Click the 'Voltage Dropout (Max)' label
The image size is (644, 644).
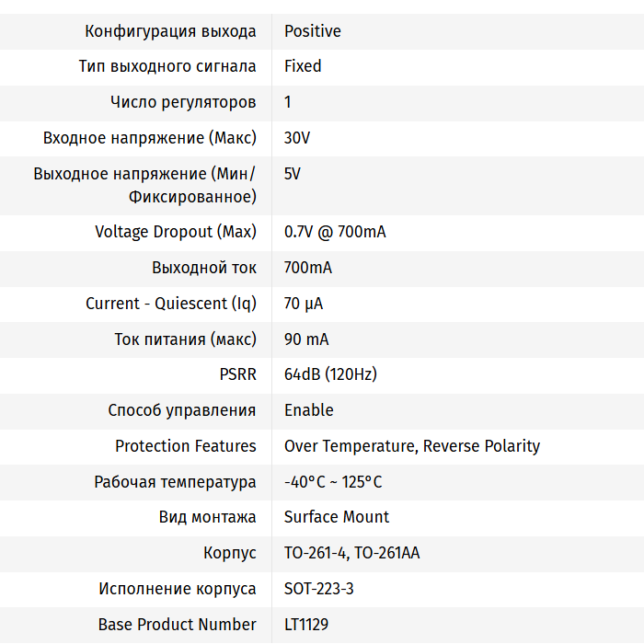(x=176, y=232)
